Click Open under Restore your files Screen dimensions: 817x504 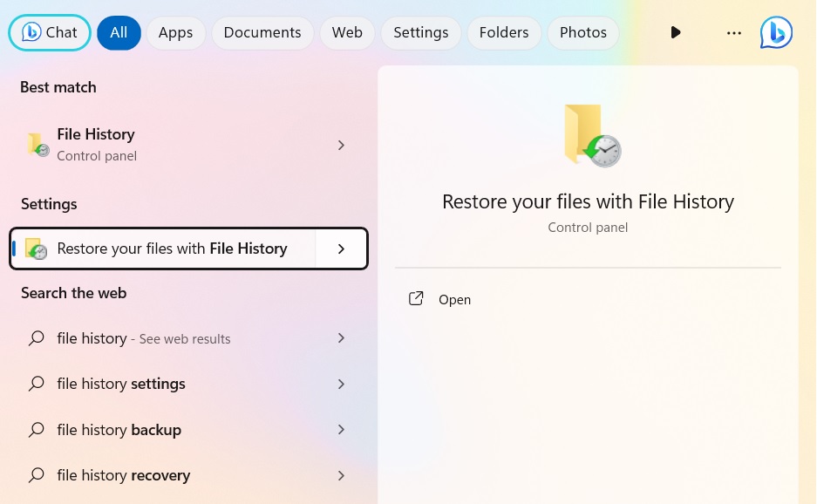tap(454, 299)
